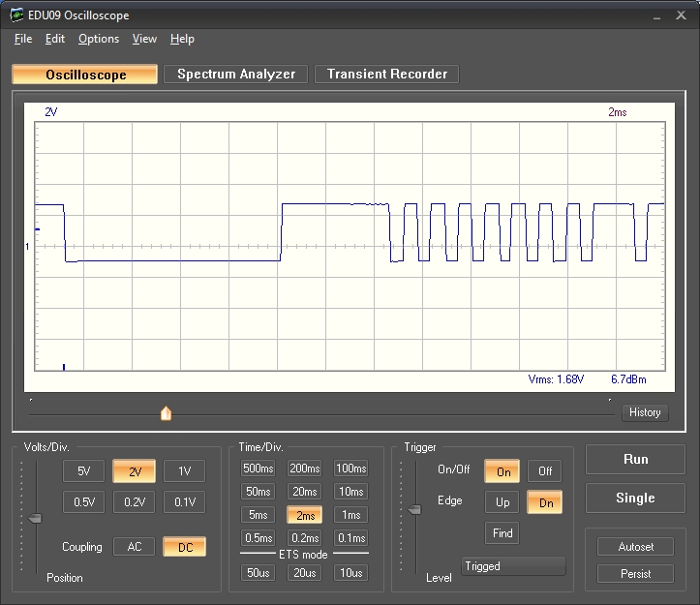Select 50us ETS mode timebase
The image size is (700, 605).
coord(259,573)
